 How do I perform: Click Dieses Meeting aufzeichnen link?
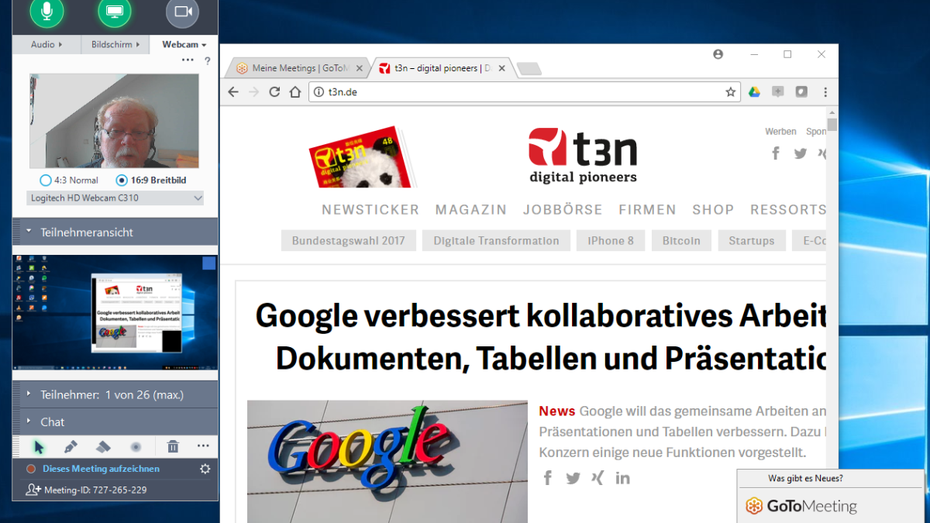101,468
